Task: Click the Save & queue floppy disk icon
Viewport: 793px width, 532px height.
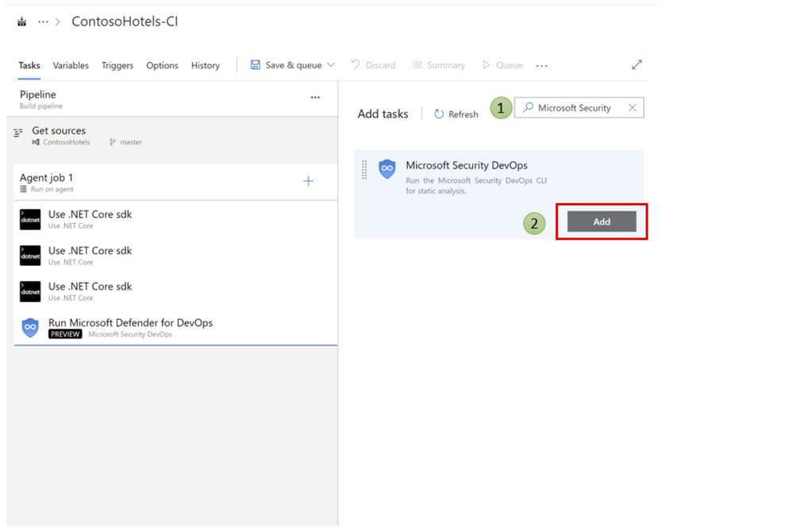Action: pos(256,65)
